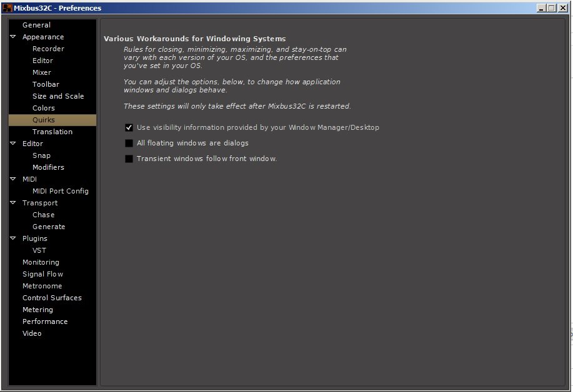The image size is (573, 392).
Task: Open Recorder appearance settings
Action: click(x=48, y=49)
